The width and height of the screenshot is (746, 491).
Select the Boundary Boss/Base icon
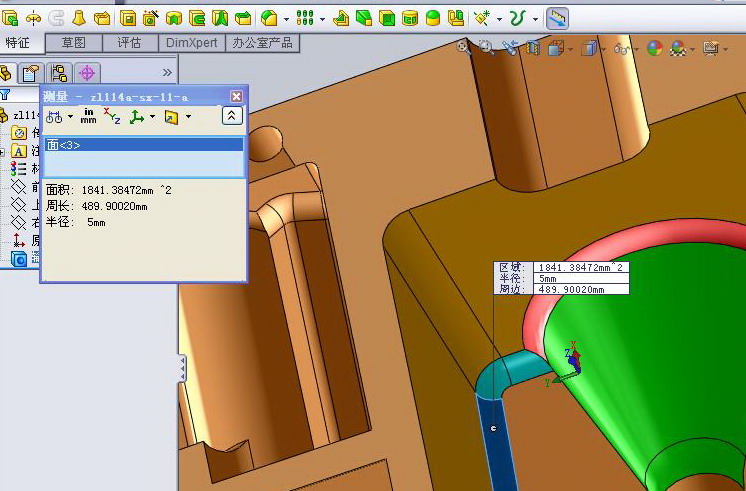102,19
